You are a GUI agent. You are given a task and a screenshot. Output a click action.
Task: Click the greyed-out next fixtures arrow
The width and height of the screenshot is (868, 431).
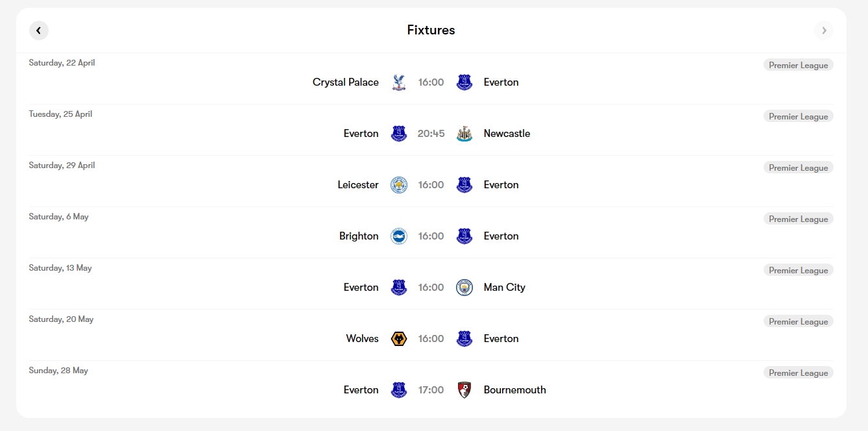(x=824, y=31)
